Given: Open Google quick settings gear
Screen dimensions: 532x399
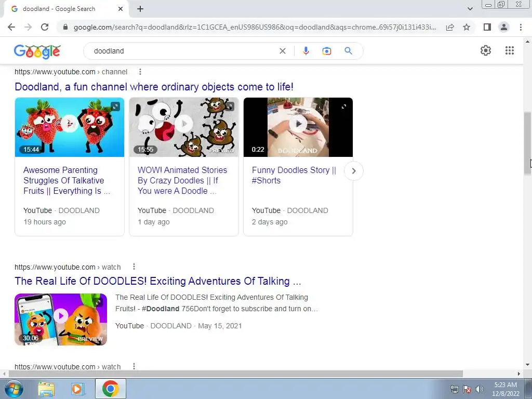Looking at the screenshot, I should [486, 50].
